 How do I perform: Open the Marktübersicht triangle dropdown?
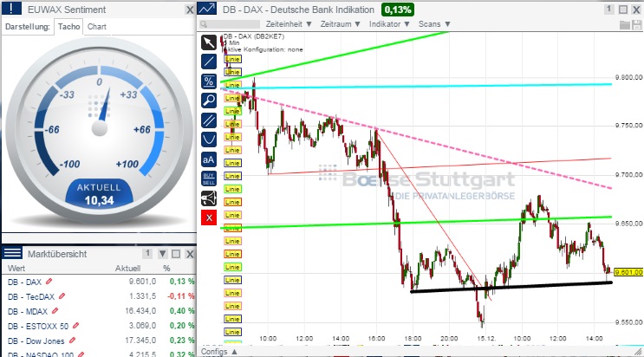(163, 254)
